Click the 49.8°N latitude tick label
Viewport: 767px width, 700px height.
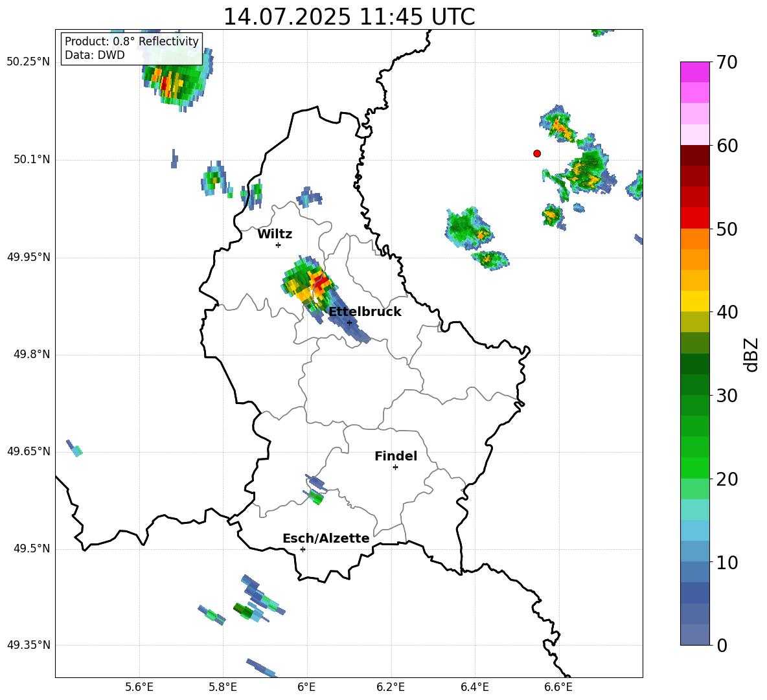pyautogui.click(x=32, y=354)
